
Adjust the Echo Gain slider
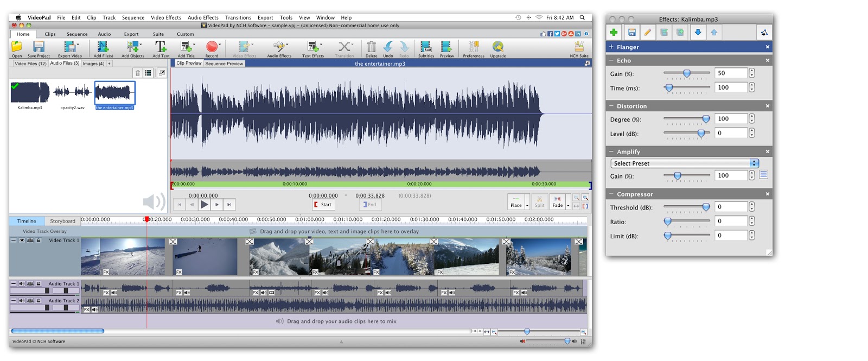(x=687, y=73)
